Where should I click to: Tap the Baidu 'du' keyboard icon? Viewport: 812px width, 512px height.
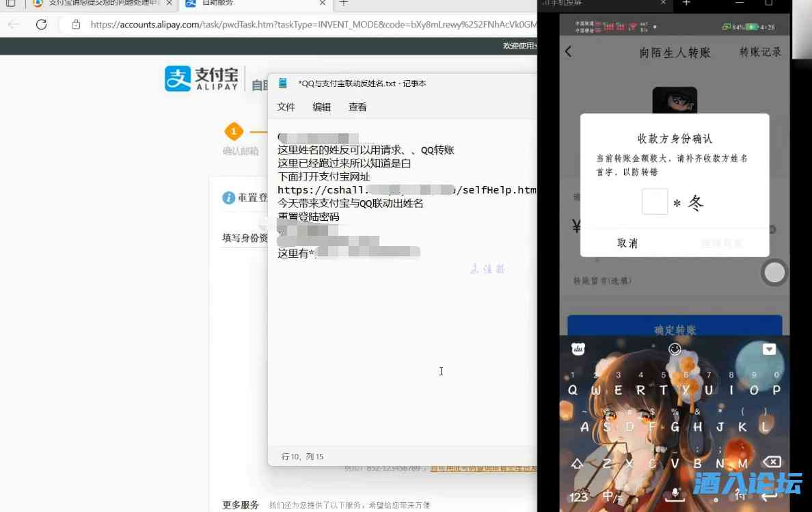pyautogui.click(x=578, y=349)
